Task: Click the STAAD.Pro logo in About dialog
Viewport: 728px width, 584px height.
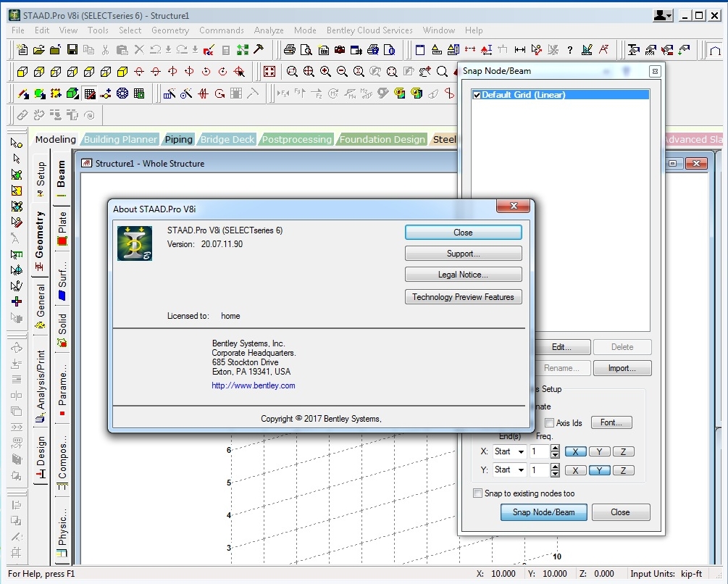Action: (x=135, y=243)
